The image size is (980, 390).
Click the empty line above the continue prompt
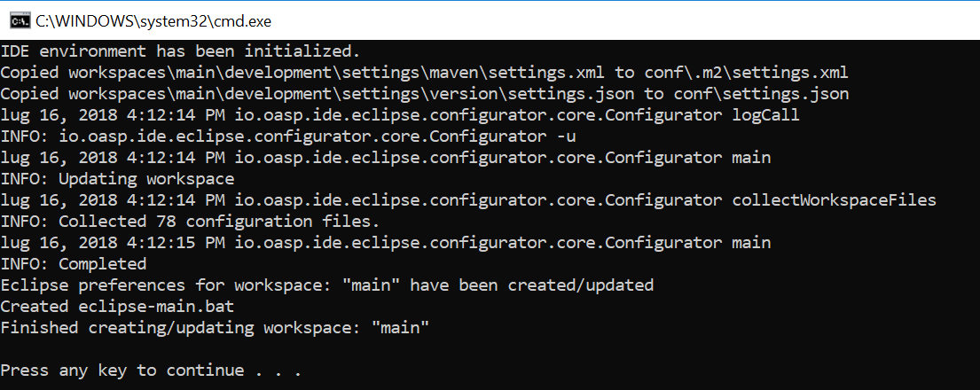pyautogui.click(x=266, y=348)
